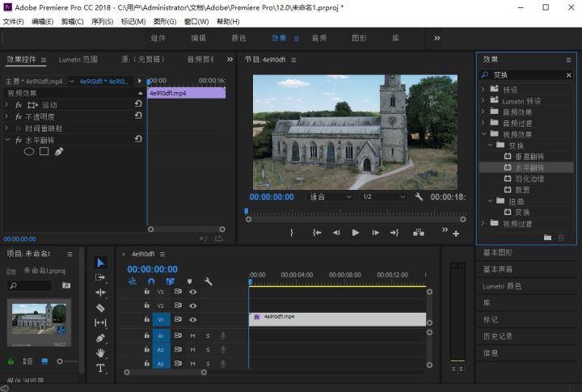
Task: Select the 垂直翻转 effect
Action: point(529,156)
